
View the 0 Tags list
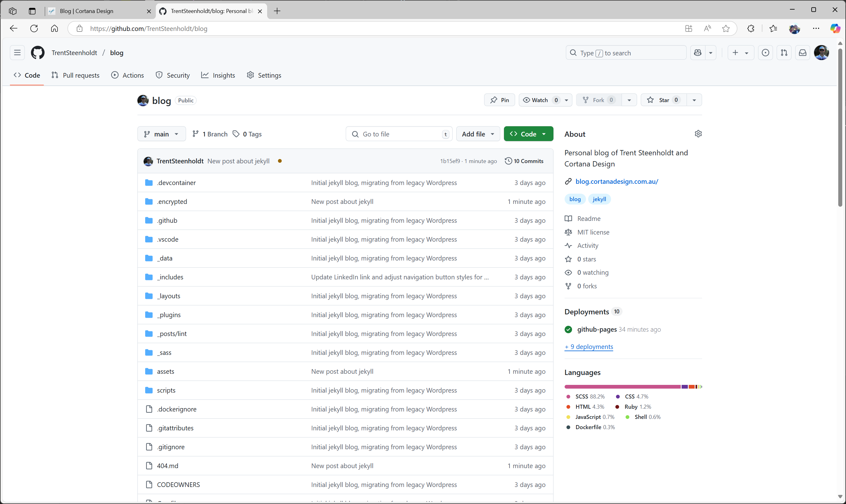[x=247, y=134]
